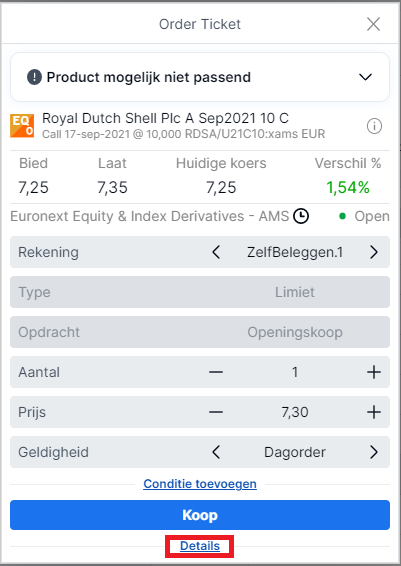
Task: Click the Prijs value 7,30 field
Action: (x=295, y=412)
